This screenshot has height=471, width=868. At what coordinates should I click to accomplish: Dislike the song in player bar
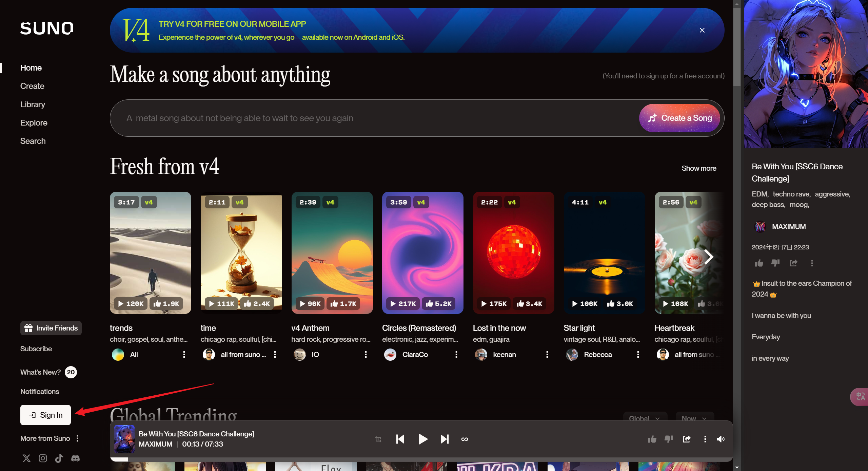pyautogui.click(x=668, y=439)
